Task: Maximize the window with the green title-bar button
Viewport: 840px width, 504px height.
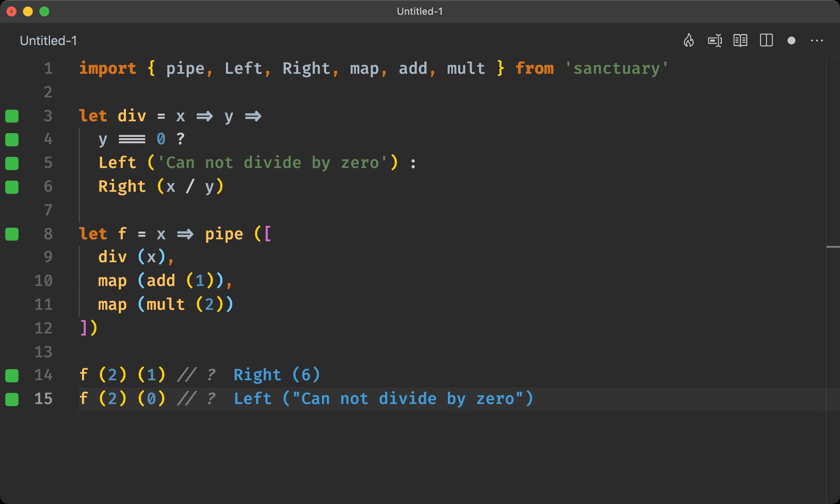Action: [44, 11]
